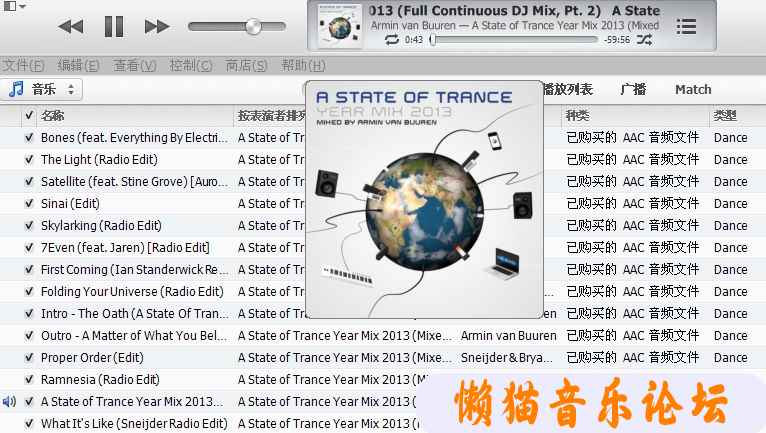
Task: Click the small album art thumbnail
Action: click(340, 26)
